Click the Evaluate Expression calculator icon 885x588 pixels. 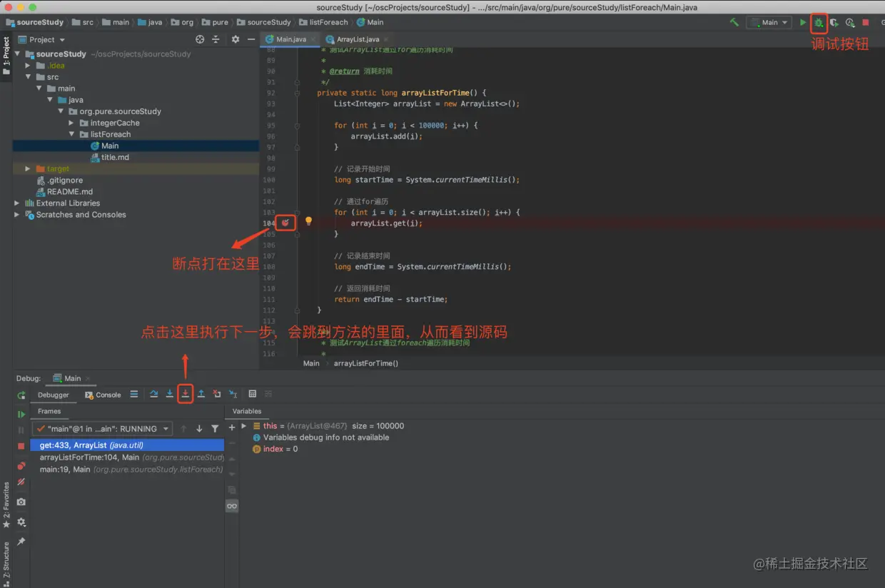253,394
